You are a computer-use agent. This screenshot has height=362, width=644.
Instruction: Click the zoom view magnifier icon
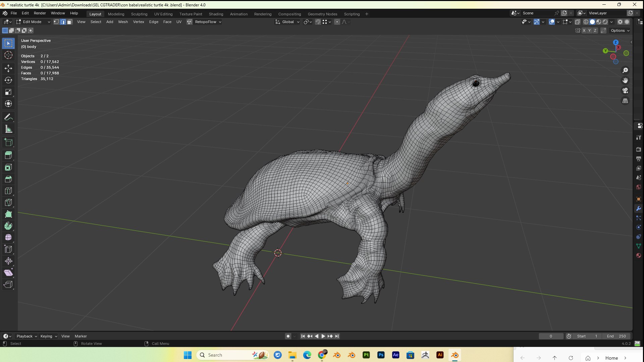click(x=625, y=70)
